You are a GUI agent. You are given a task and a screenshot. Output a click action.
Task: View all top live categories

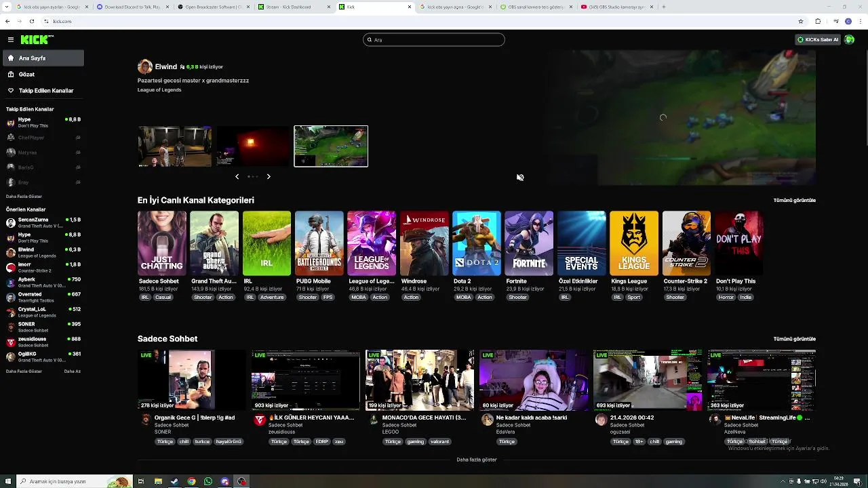click(795, 201)
